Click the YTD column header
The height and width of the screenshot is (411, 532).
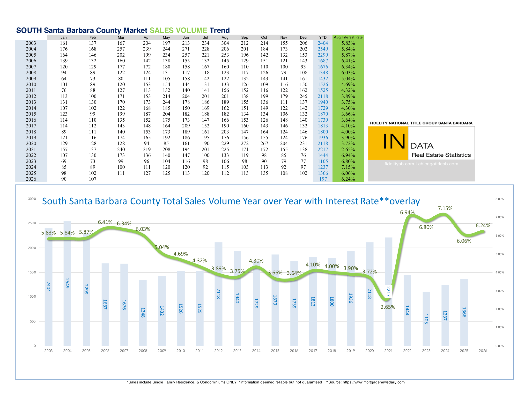tap(323, 37)
